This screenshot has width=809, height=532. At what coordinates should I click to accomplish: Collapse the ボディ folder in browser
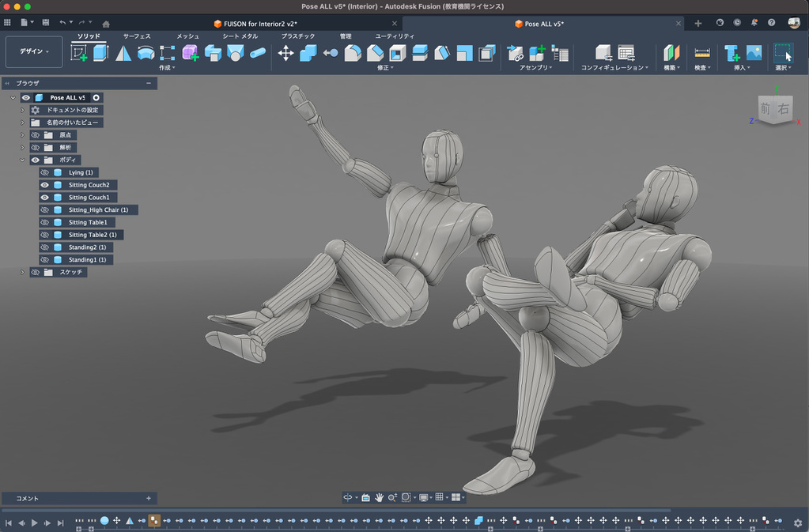click(x=22, y=160)
